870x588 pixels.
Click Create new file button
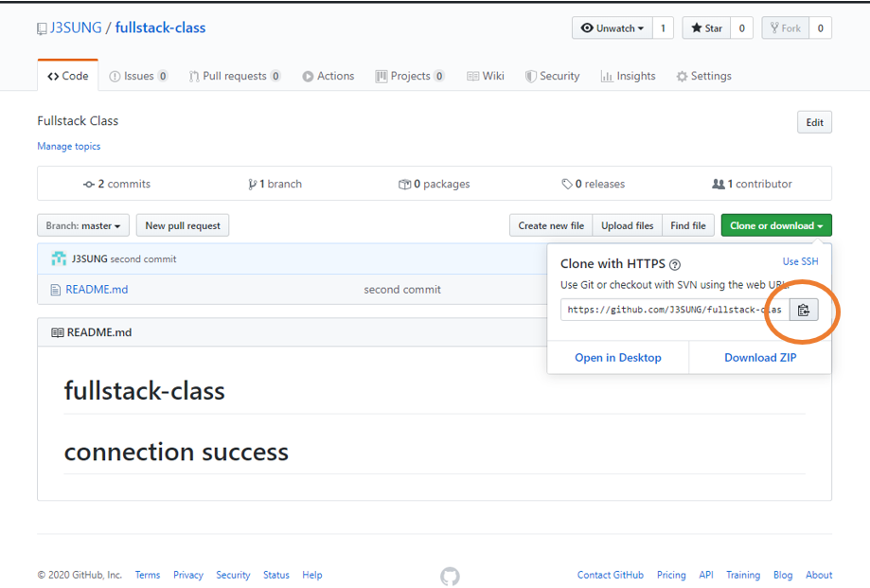tap(551, 225)
